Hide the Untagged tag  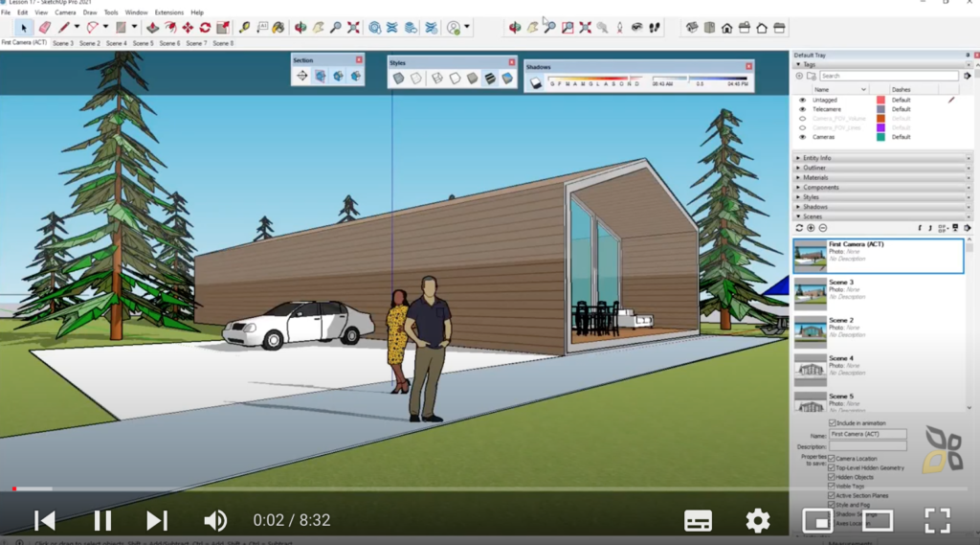tap(803, 101)
